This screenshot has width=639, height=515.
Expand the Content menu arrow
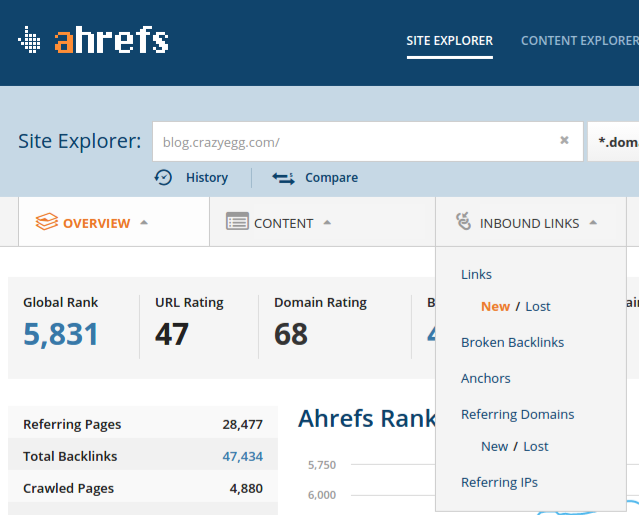327,222
